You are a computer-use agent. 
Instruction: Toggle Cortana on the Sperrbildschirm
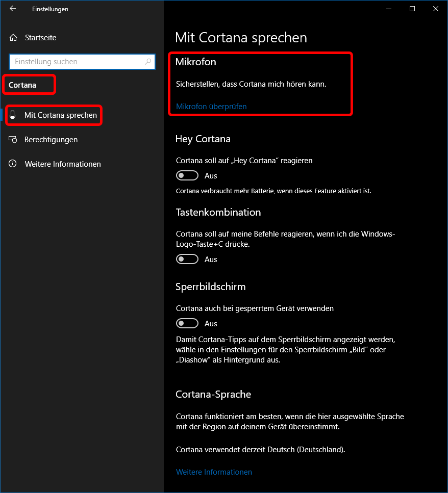pyautogui.click(x=187, y=323)
